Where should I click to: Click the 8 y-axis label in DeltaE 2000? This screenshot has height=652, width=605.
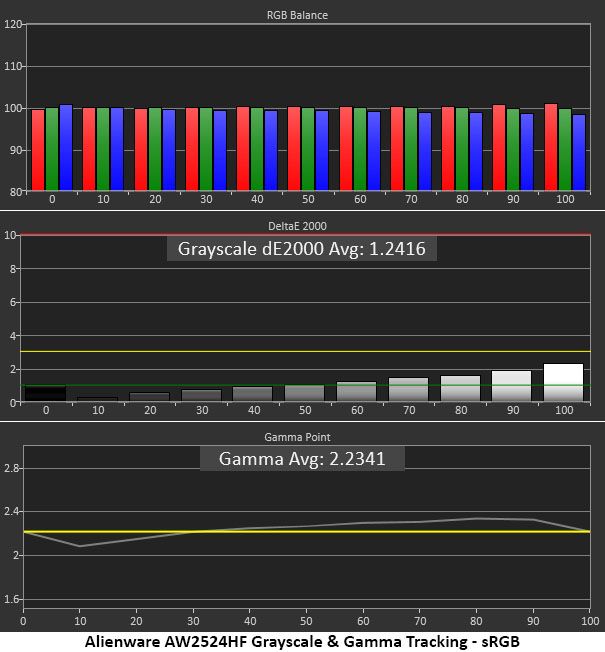[12, 269]
